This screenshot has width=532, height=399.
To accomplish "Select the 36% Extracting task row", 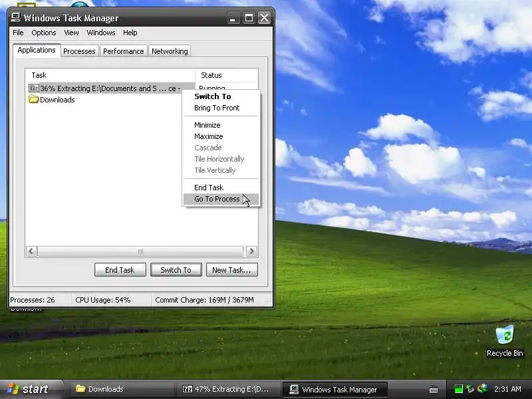I will pos(112,88).
